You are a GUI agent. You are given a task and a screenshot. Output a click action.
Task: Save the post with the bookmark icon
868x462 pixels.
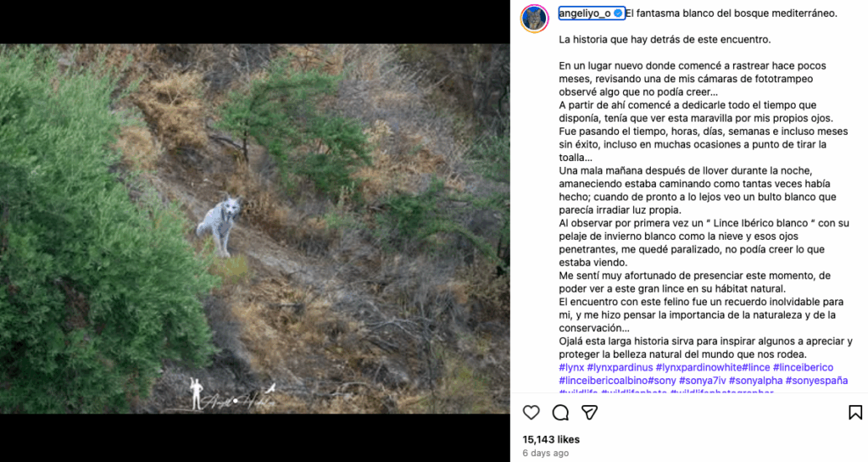click(854, 412)
